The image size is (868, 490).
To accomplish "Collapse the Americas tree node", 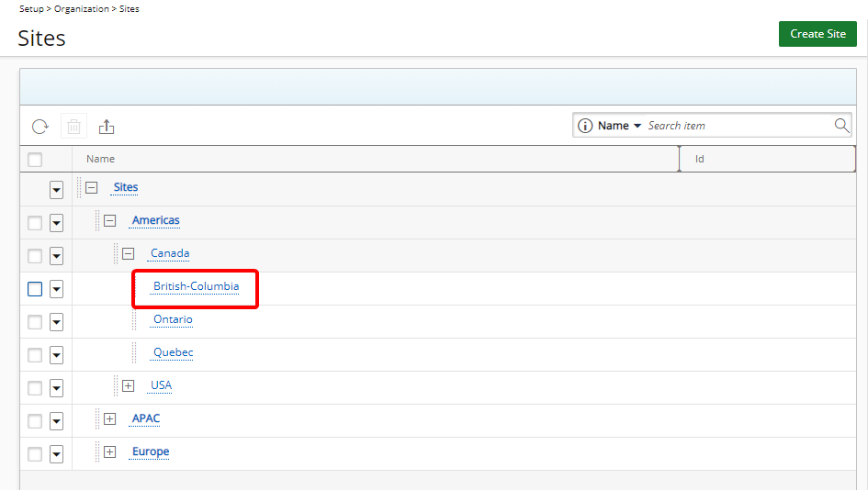I will click(x=110, y=220).
